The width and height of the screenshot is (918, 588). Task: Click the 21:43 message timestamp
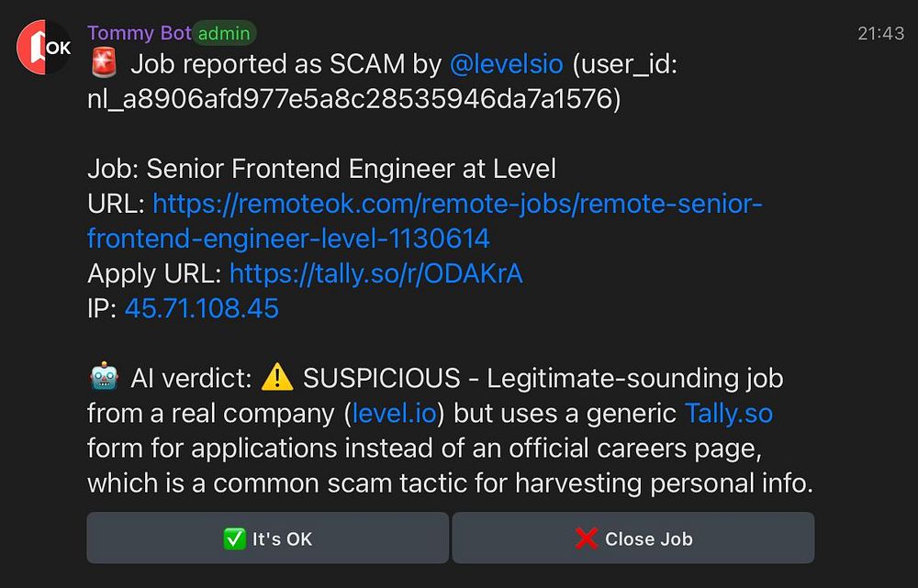pos(880,34)
